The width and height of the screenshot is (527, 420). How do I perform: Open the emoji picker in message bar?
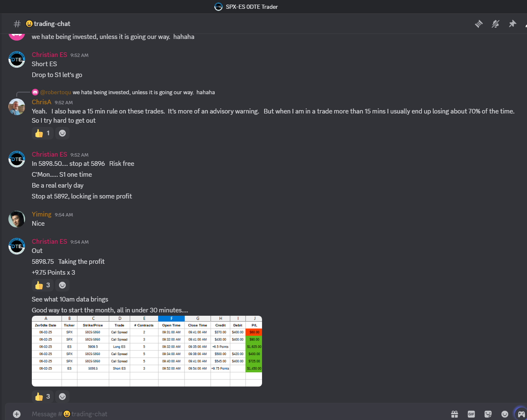(505, 414)
